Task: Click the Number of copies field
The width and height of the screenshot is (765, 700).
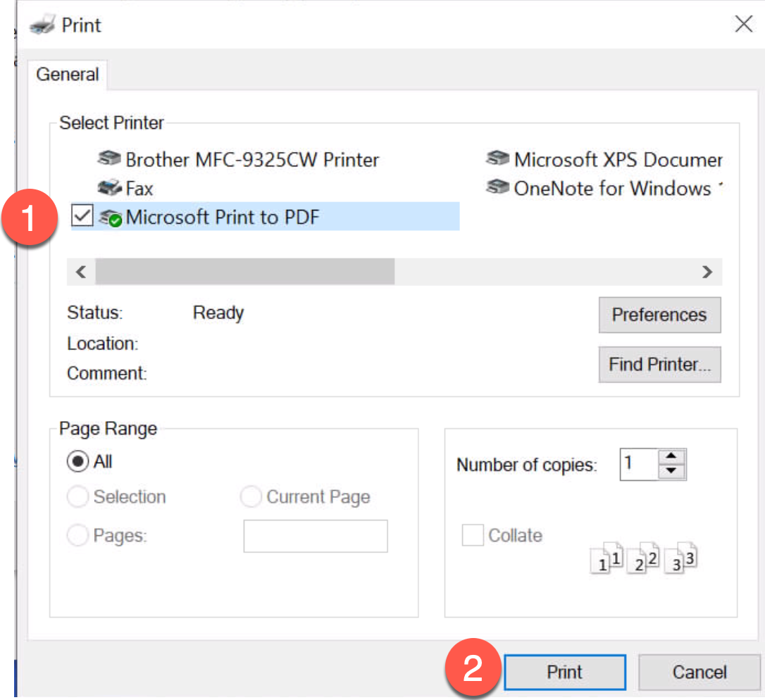Action: coord(640,464)
